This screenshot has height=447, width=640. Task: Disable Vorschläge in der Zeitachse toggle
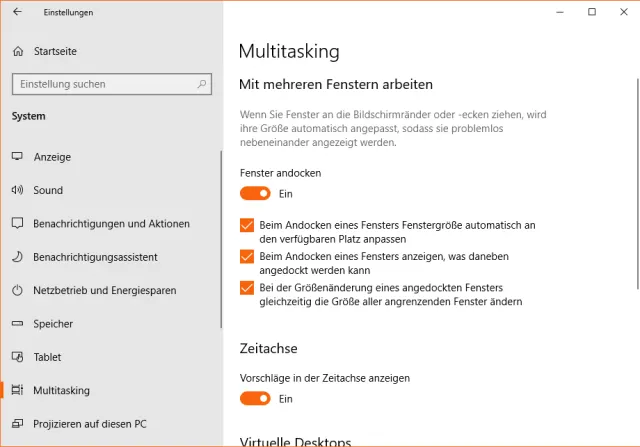point(255,398)
